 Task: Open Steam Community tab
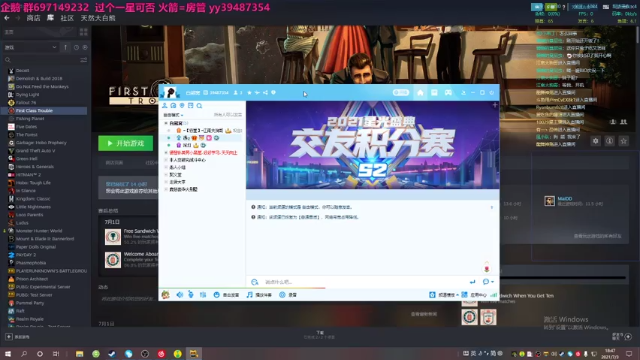[67, 18]
